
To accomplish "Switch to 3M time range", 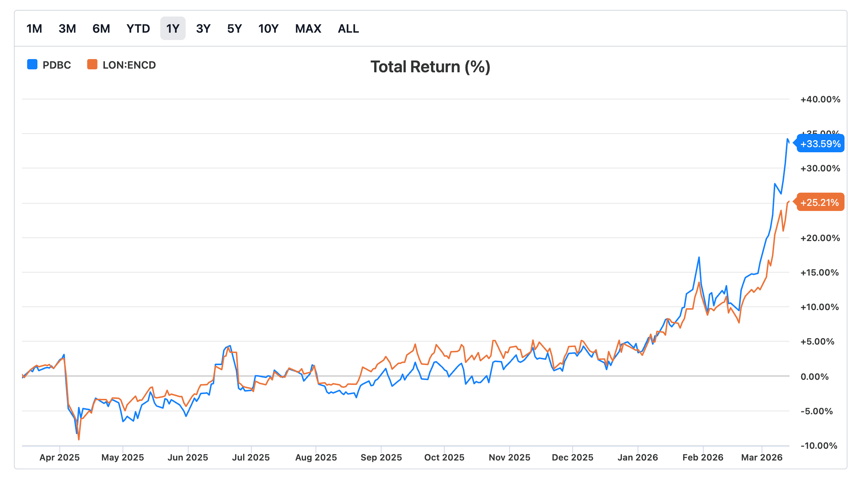I will pos(67,29).
